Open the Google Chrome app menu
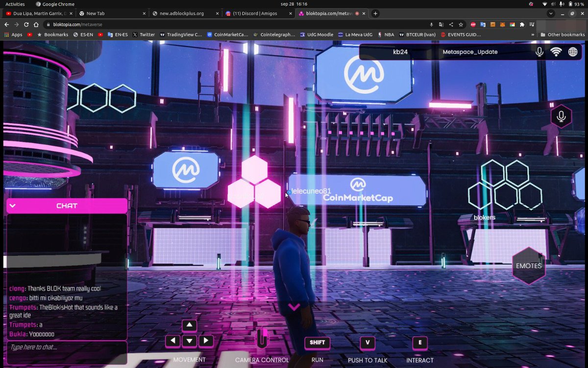Screen dimensions: 588x368 (55, 4)
